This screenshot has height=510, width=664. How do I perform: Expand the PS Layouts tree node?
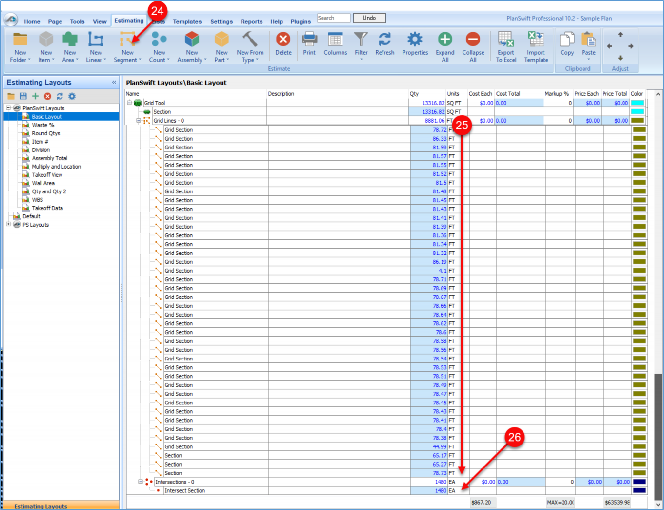[x=8, y=225]
